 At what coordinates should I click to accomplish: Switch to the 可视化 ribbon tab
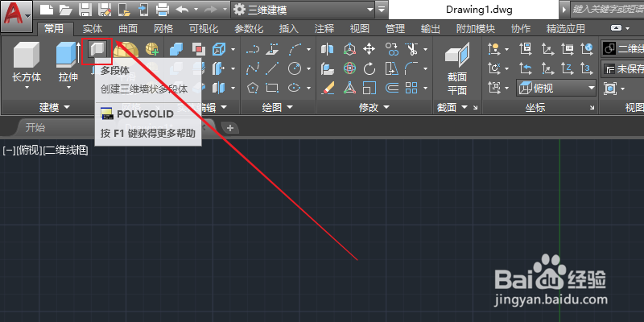(204, 29)
